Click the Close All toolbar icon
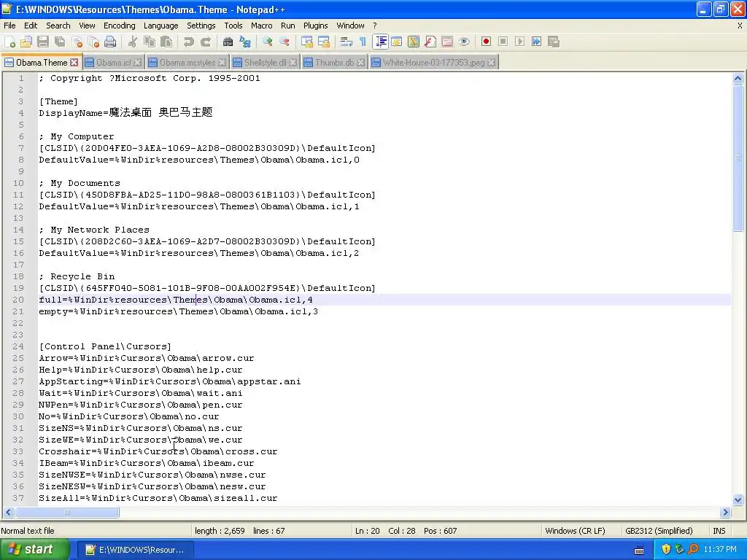This screenshot has width=747, height=560. 93,42
